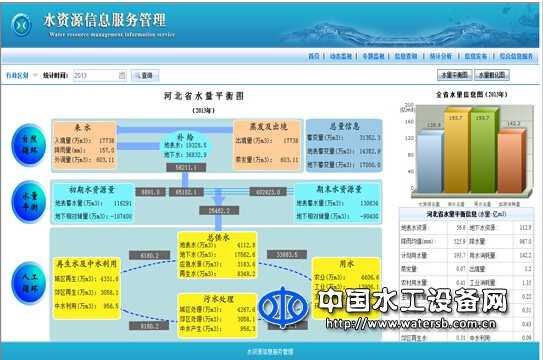
Task: Click the 河北省水量平衡图 chart title
Action: point(204,96)
